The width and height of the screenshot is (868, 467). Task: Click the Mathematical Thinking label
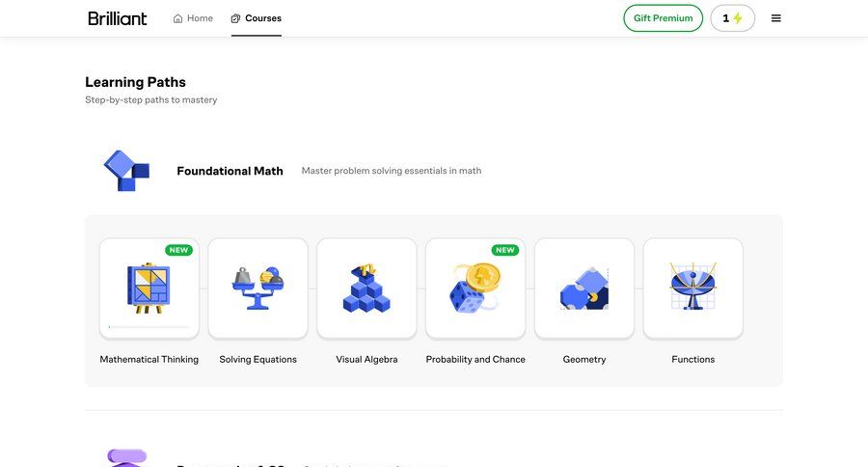click(x=149, y=360)
